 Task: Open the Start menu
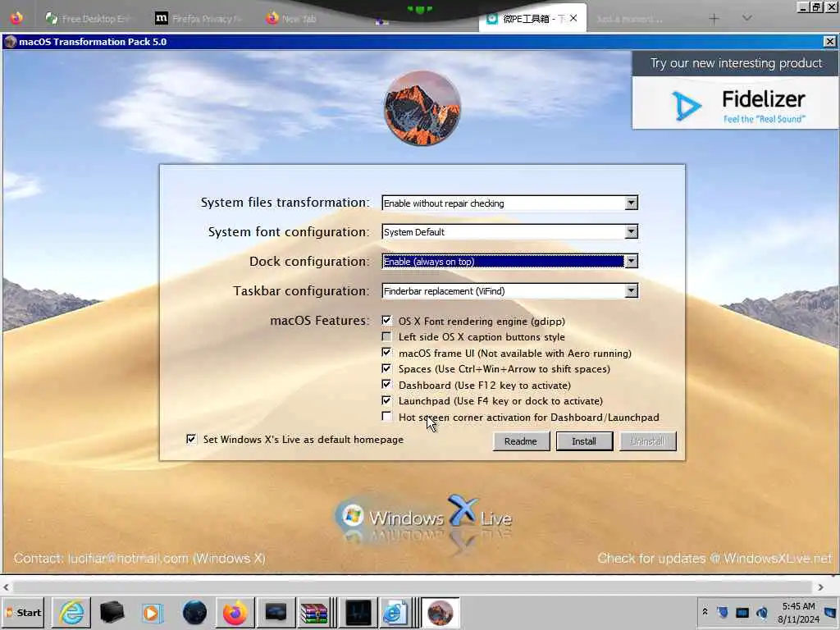point(24,612)
